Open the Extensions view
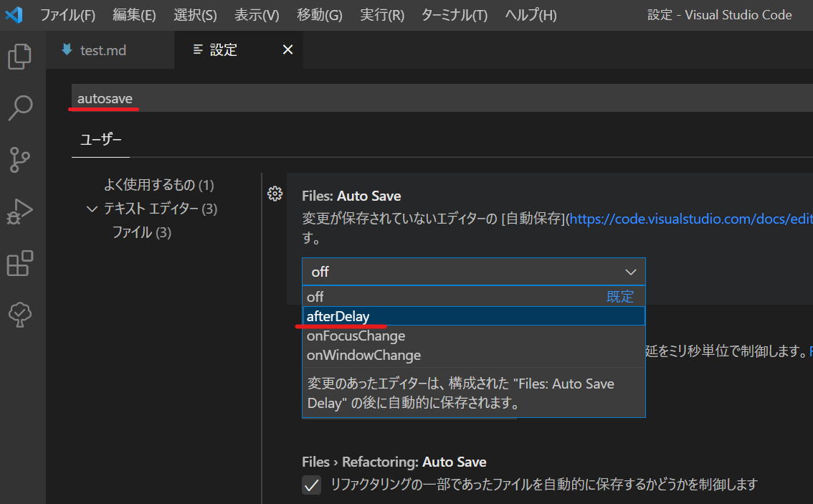 [19, 263]
